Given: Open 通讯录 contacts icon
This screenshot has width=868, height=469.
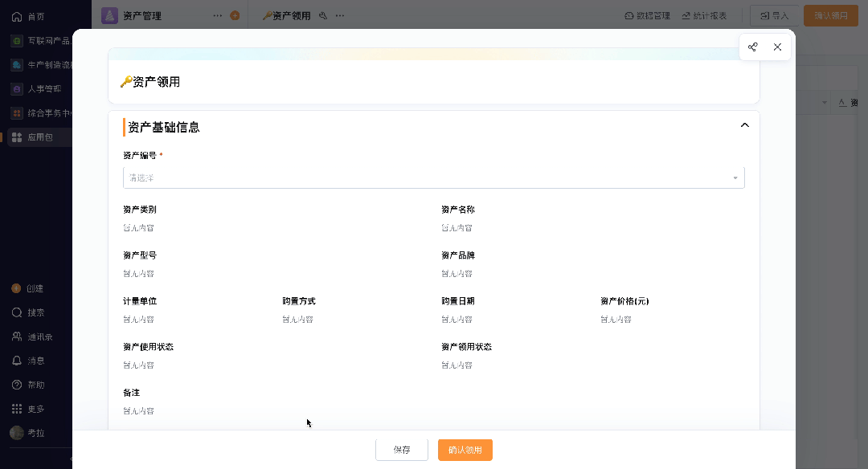Looking at the screenshot, I should click(17, 336).
